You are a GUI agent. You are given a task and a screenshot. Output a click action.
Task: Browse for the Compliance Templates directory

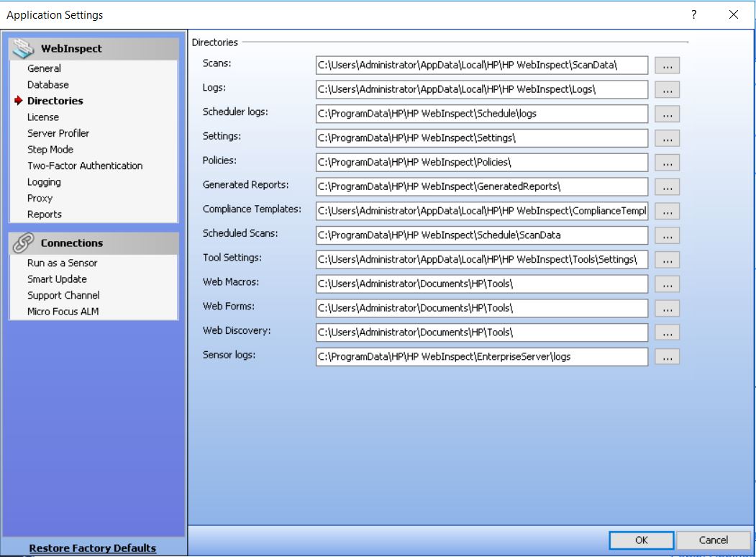[667, 212]
